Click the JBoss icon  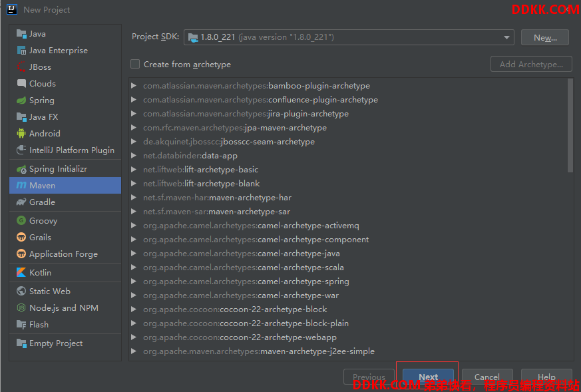[21, 67]
